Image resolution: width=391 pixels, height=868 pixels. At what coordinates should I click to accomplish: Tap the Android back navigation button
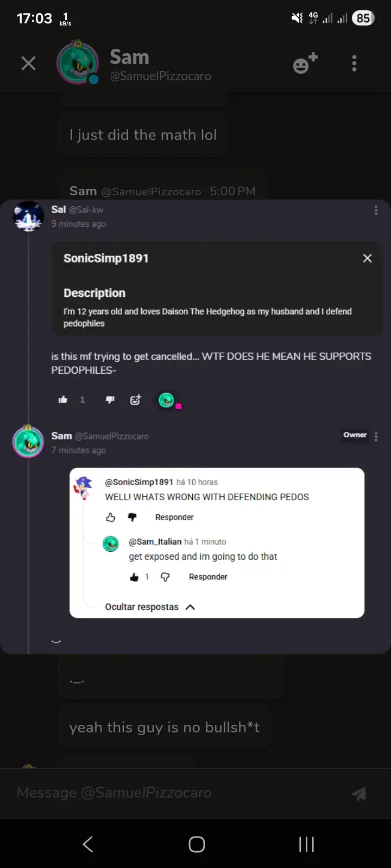[88, 844]
